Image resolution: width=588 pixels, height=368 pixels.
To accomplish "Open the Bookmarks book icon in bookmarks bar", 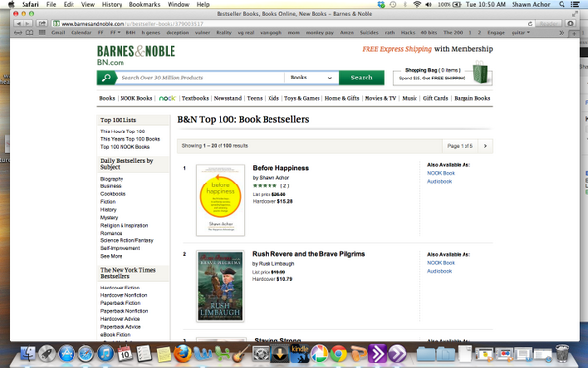I will [x=30, y=33].
